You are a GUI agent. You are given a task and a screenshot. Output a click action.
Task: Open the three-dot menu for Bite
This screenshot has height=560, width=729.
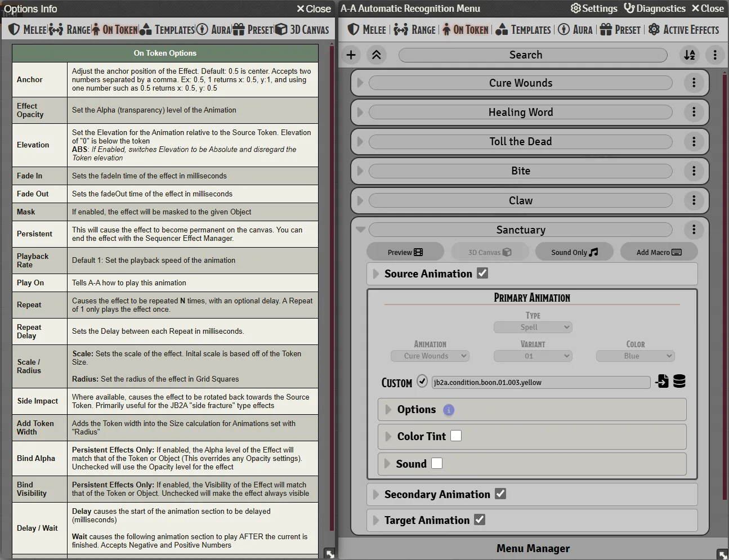click(694, 171)
